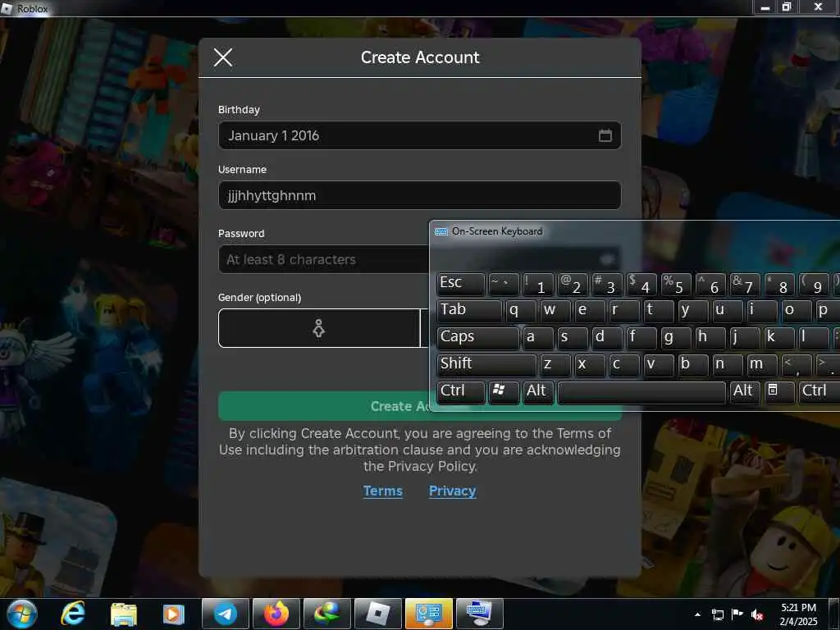This screenshot has height=630, width=840.
Task: Click the t key on On-Screen Keyboard
Action: pos(659,311)
